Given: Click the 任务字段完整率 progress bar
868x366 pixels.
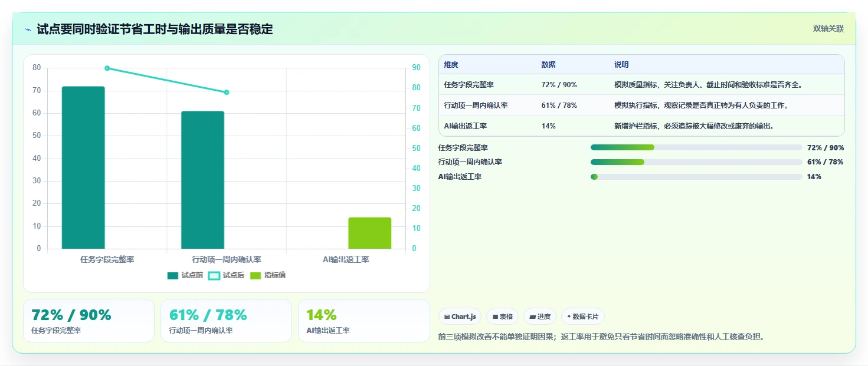Looking at the screenshot, I should 696,147.
